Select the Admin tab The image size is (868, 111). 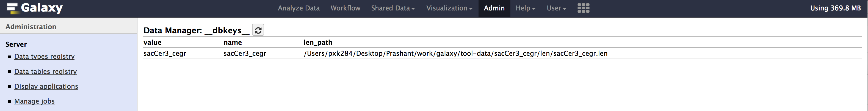point(494,8)
